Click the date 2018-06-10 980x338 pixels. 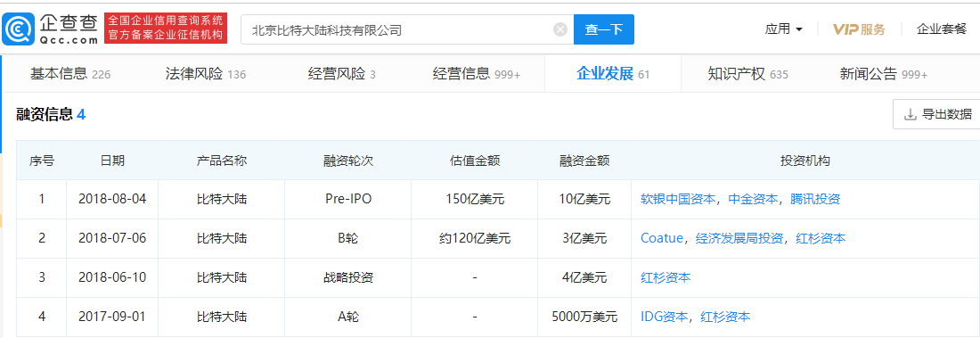click(x=112, y=277)
